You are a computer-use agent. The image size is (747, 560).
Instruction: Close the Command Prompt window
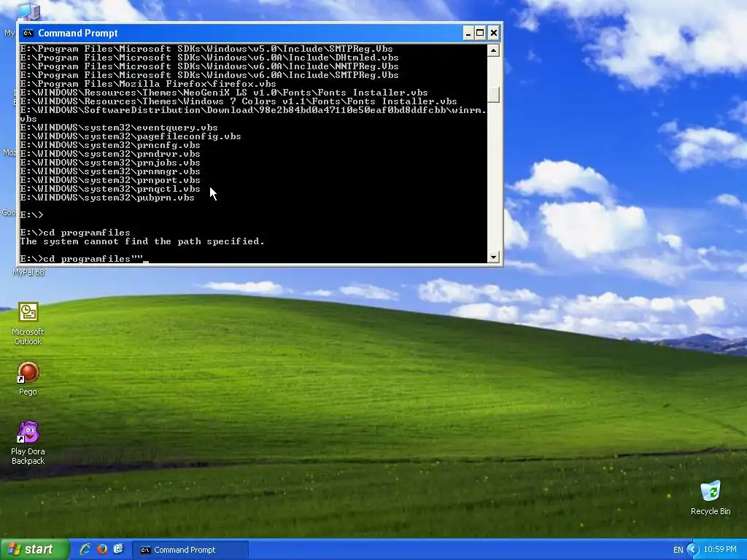point(494,33)
